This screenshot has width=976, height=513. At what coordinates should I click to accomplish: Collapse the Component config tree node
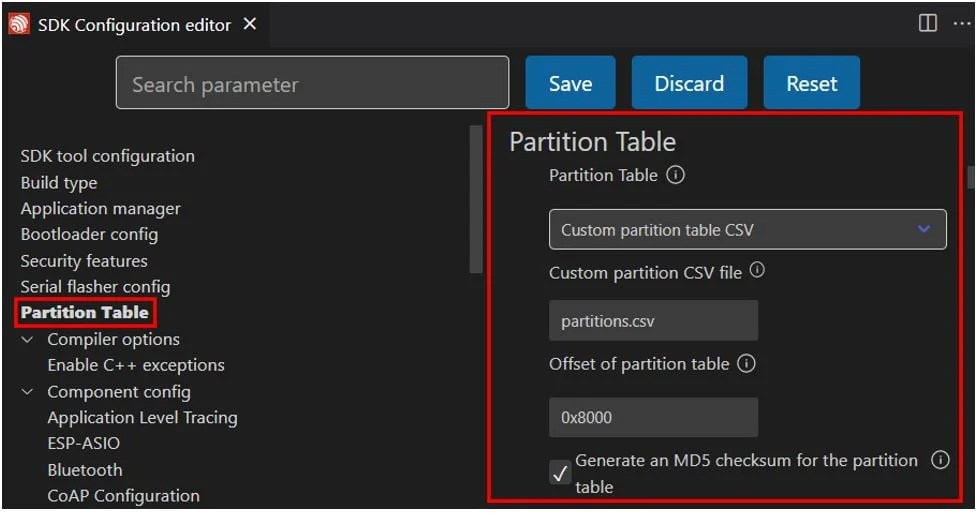coord(27,392)
